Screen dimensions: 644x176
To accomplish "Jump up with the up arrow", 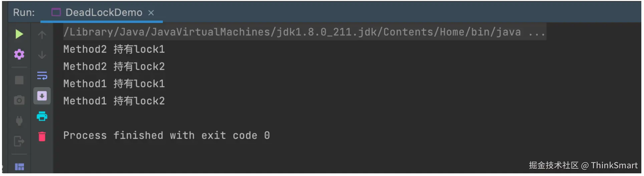I will [x=42, y=35].
